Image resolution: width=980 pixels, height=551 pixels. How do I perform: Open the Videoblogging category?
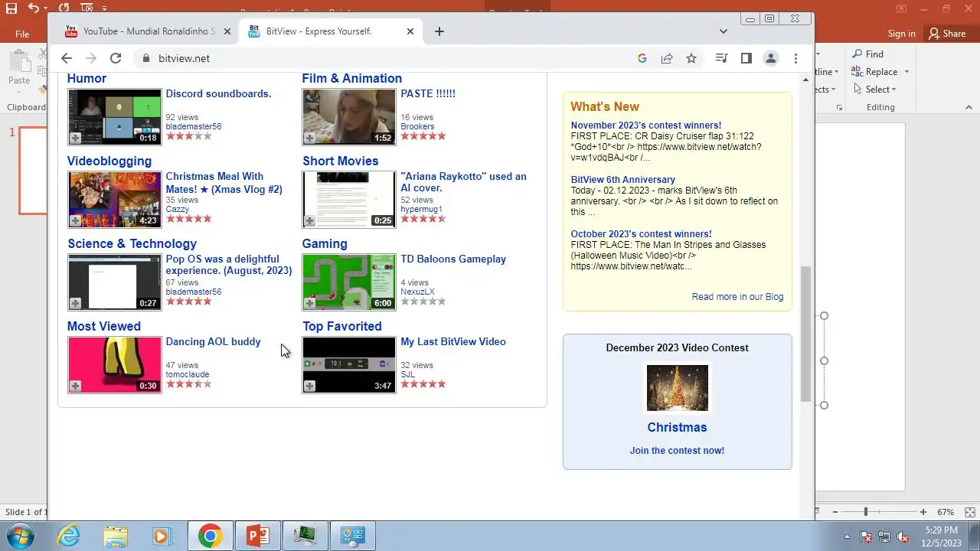[109, 161]
